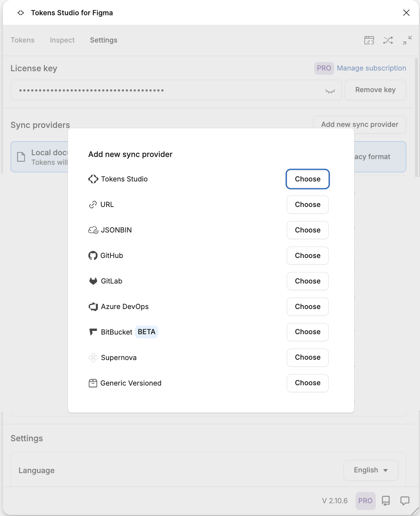The image size is (420, 516).
Task: Switch to the Tokens tab
Action: pyautogui.click(x=23, y=40)
